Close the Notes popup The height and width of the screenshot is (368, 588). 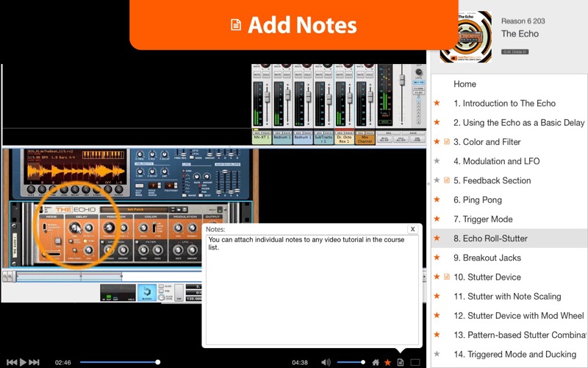(x=412, y=229)
